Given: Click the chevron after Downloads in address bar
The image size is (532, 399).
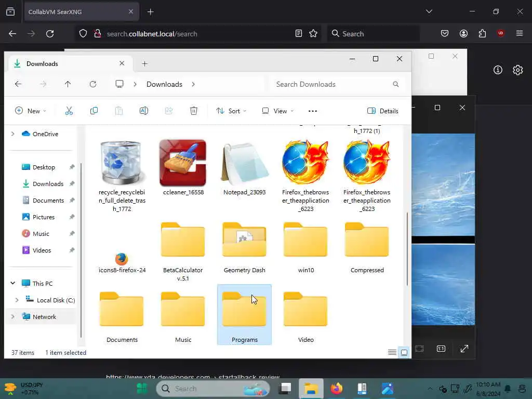Looking at the screenshot, I should tap(193, 84).
